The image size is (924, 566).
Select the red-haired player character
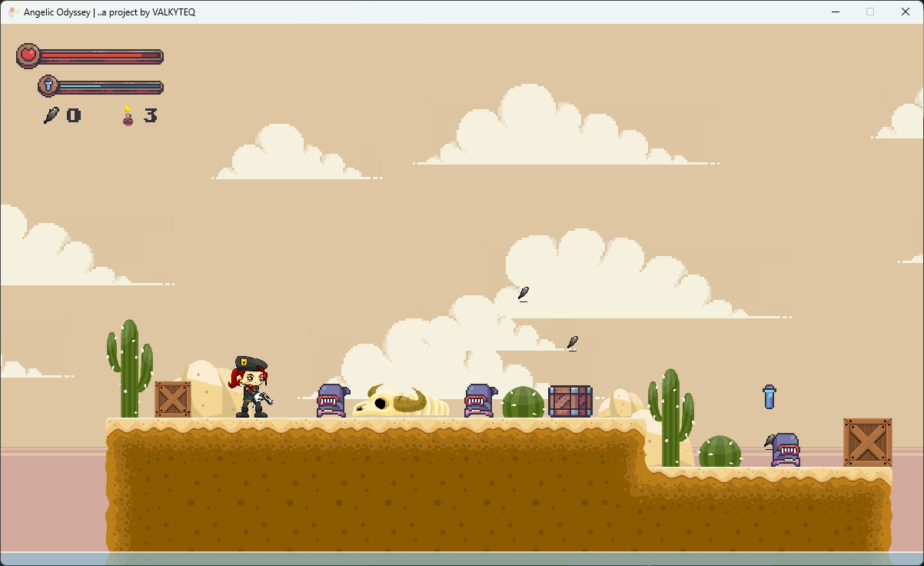pyautogui.click(x=251, y=388)
